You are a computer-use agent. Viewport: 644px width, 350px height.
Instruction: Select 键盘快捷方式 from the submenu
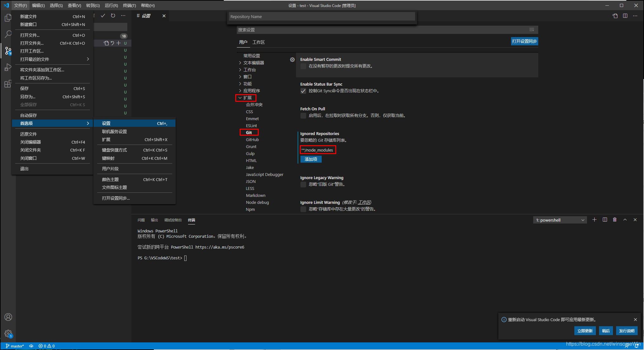(114, 150)
